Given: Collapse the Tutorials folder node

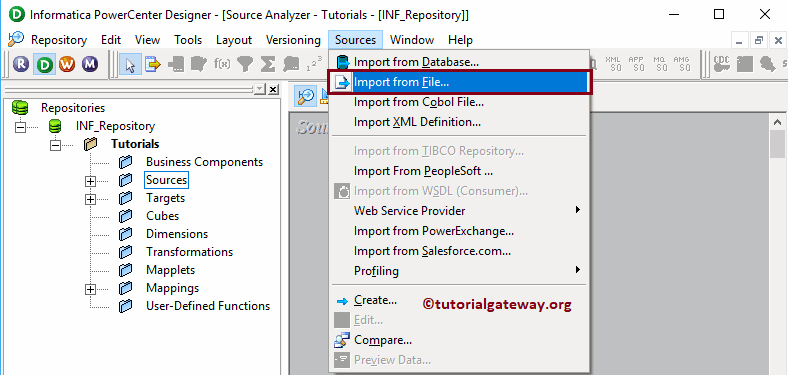Looking at the screenshot, I should point(55,145).
